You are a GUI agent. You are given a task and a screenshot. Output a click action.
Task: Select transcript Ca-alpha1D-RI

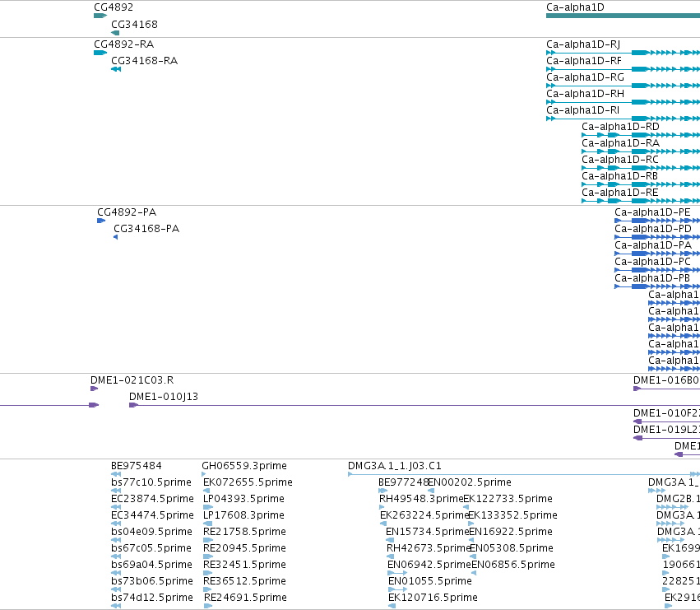coord(582,110)
